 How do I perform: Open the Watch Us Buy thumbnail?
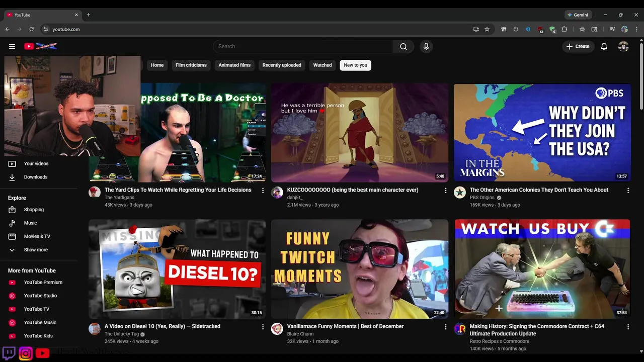click(x=542, y=269)
